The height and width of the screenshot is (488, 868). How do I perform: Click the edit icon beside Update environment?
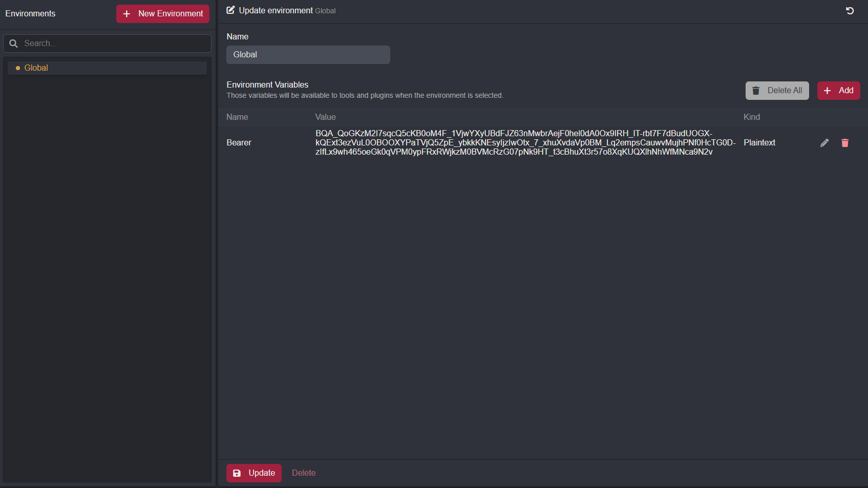[x=230, y=10]
